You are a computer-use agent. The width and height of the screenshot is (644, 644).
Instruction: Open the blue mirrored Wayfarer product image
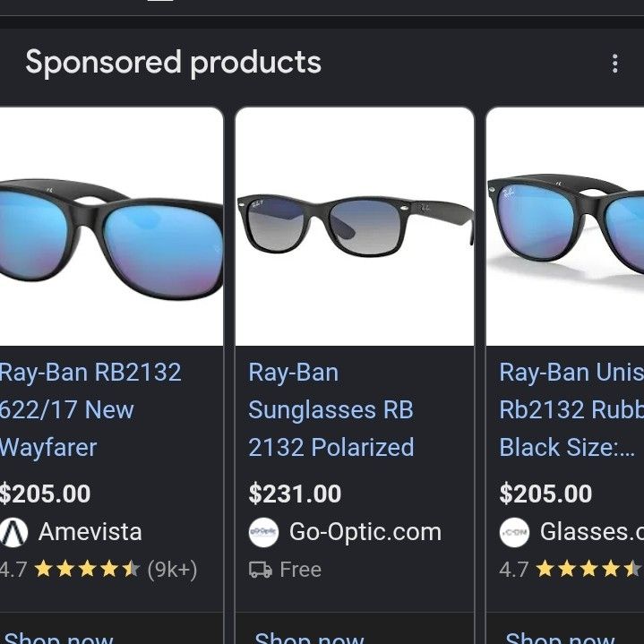111,227
